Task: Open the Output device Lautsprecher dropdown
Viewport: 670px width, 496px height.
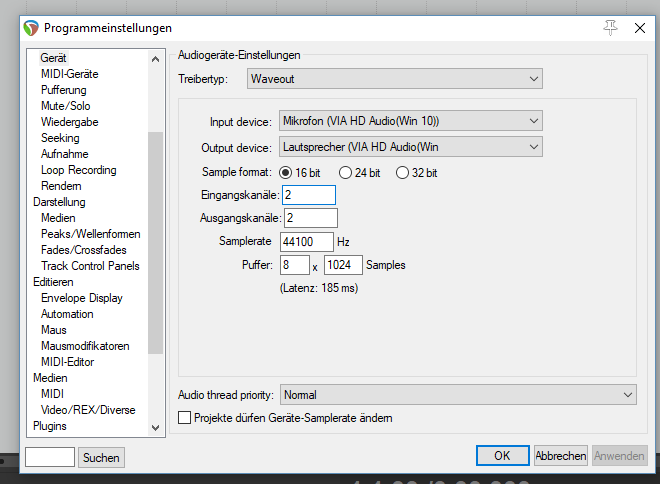Action: [411, 147]
